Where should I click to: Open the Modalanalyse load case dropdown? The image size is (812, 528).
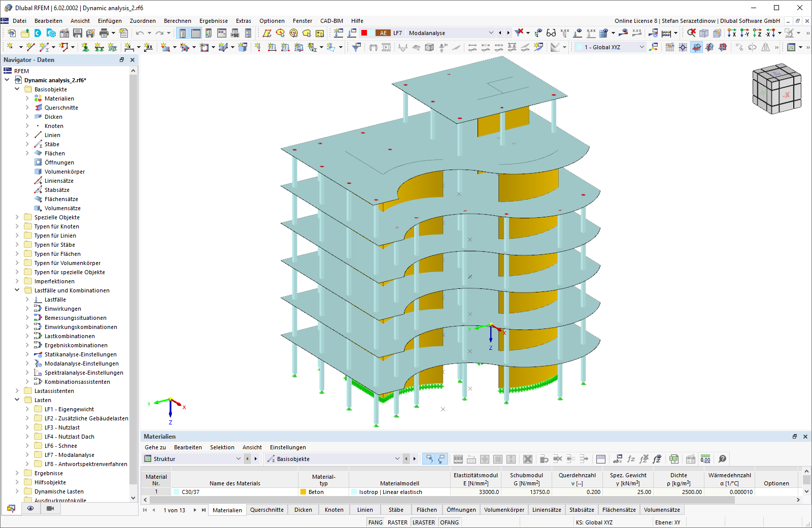(491, 33)
